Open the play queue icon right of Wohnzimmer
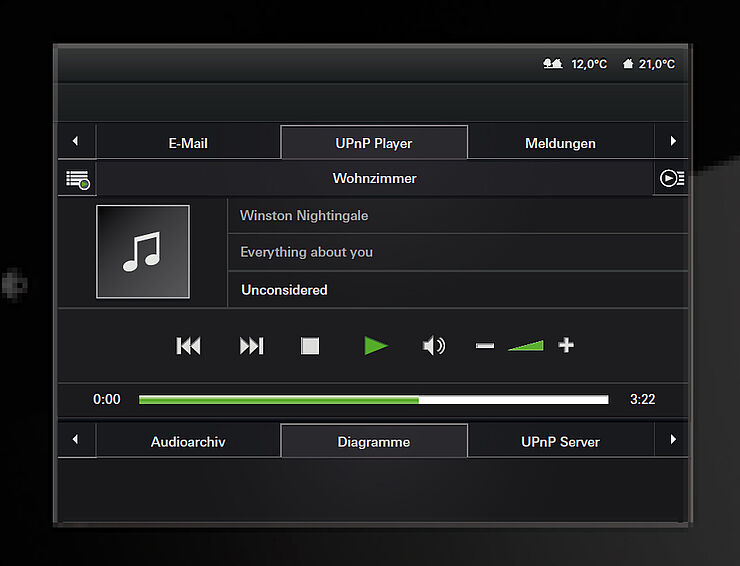Image resolution: width=740 pixels, height=566 pixels. coord(671,179)
